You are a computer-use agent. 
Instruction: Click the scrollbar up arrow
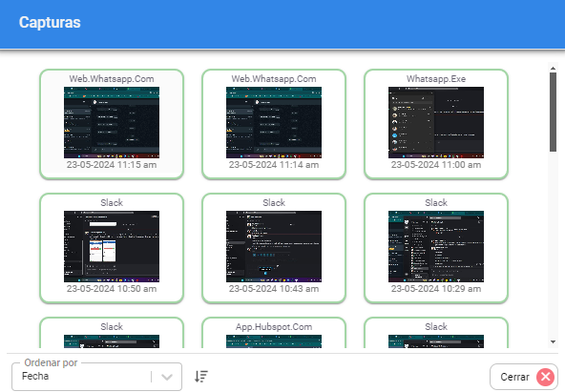(x=554, y=68)
